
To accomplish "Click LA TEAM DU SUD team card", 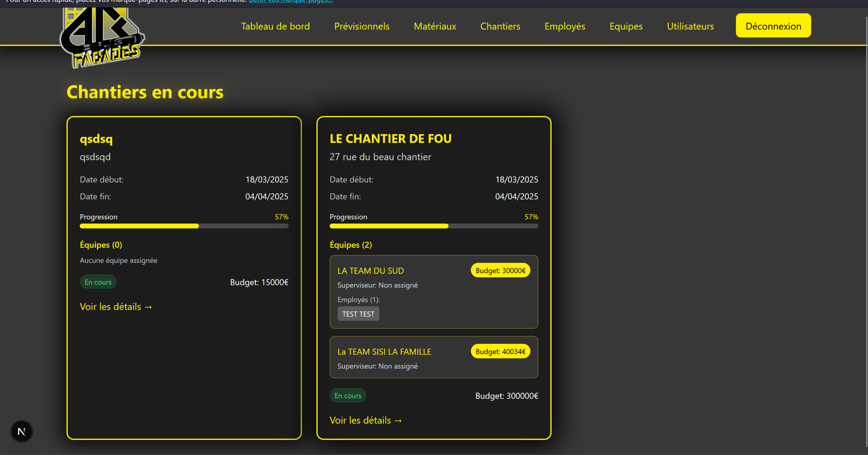I will (x=370, y=271).
